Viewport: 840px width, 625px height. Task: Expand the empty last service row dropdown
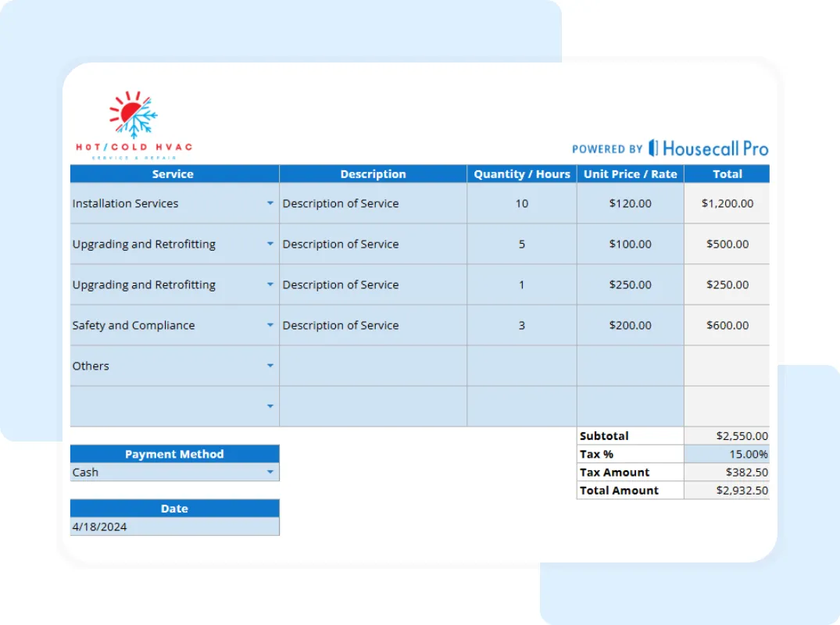[270, 406]
